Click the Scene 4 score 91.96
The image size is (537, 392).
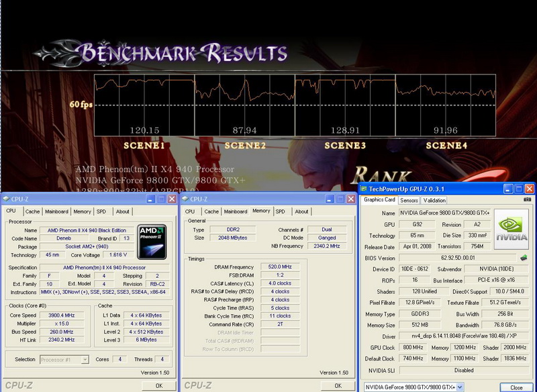pyautogui.click(x=445, y=130)
